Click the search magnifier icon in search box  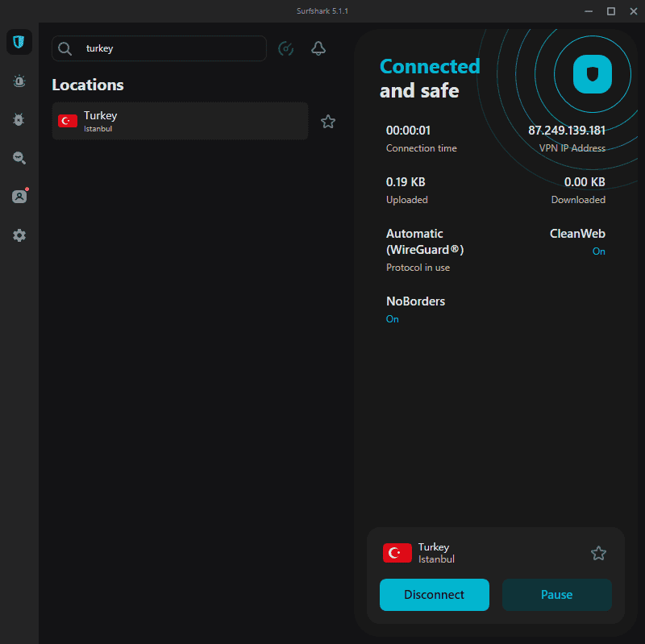click(x=64, y=48)
